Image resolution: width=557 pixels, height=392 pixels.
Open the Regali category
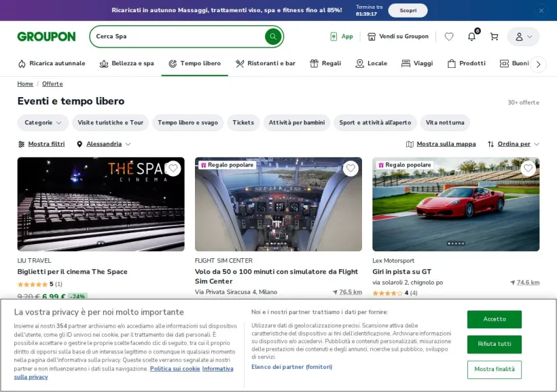point(325,63)
